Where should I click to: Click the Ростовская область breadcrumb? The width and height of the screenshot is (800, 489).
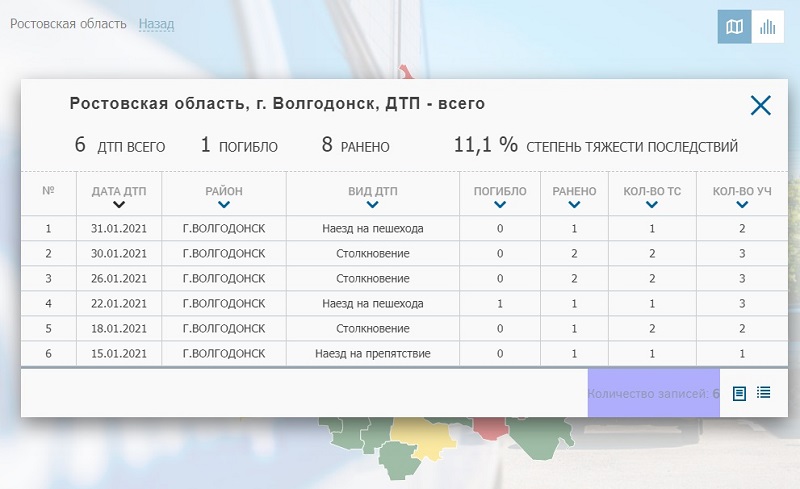68,23
